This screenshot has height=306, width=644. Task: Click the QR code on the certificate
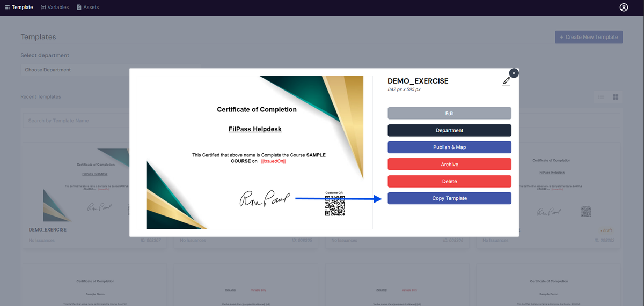click(x=335, y=205)
